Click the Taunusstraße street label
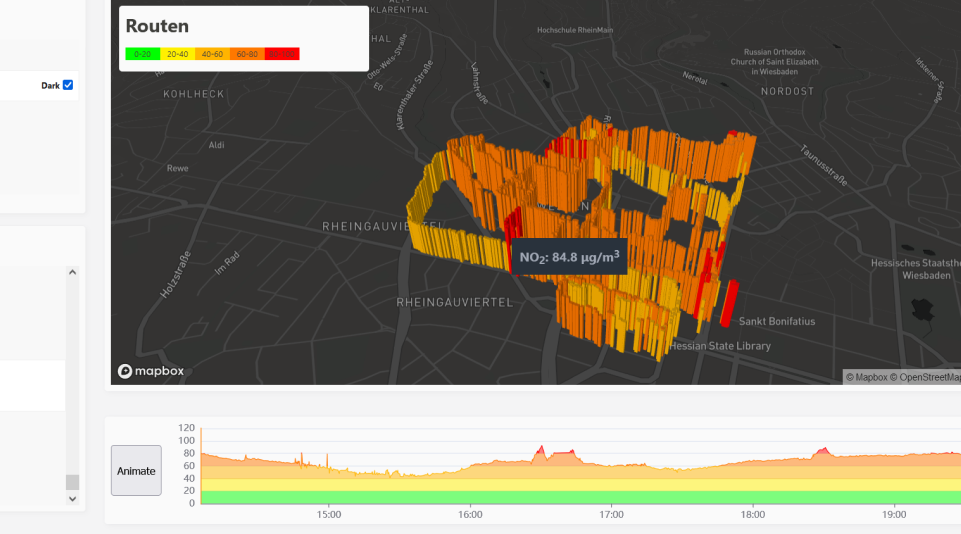The width and height of the screenshot is (961, 534). pos(823,166)
